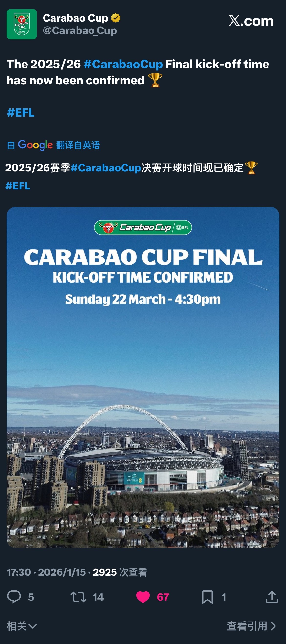Open the Carabao Cup profile avatar
Image resolution: width=286 pixels, height=644 pixels.
coord(22,24)
